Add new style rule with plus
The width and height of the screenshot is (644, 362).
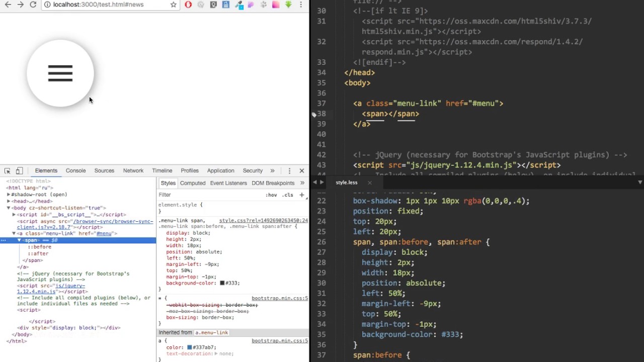pos(302,195)
